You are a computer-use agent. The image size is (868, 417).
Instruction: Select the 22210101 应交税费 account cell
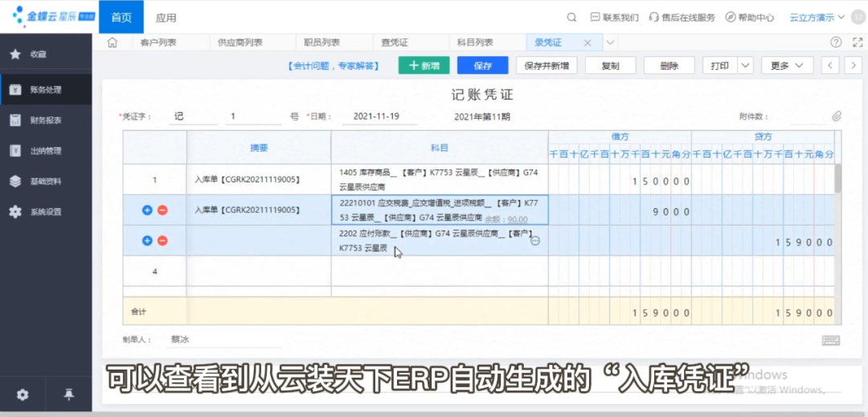(440, 211)
